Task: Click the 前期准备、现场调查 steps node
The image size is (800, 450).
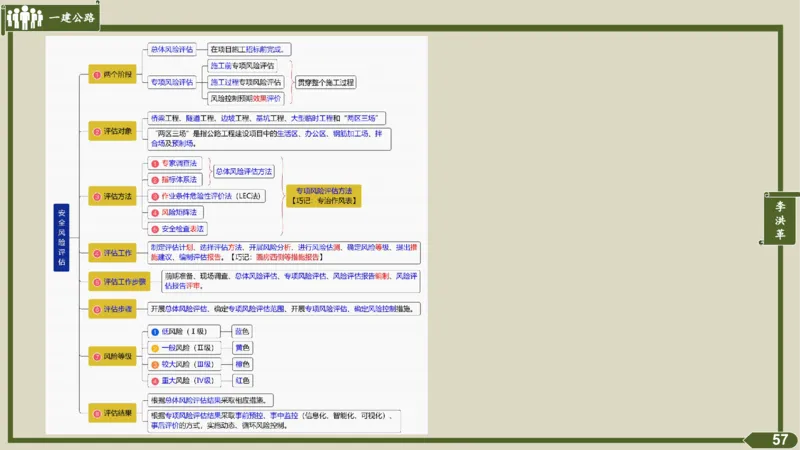Action: pyautogui.click(x=291, y=282)
